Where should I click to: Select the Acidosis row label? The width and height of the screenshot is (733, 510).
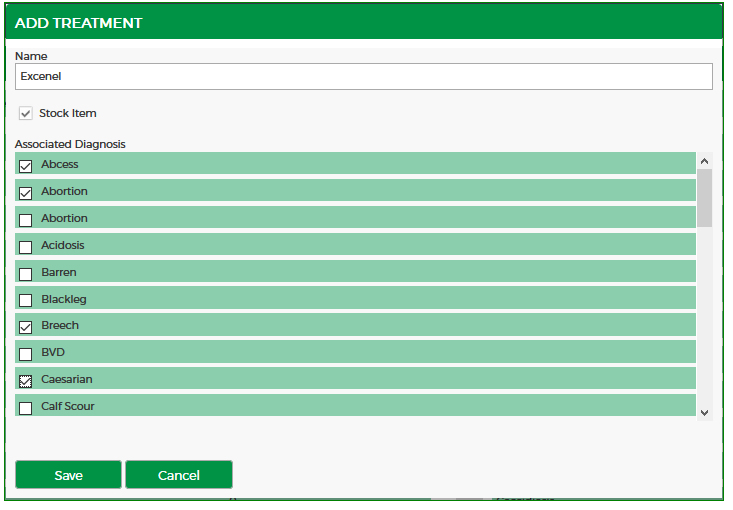(x=63, y=245)
